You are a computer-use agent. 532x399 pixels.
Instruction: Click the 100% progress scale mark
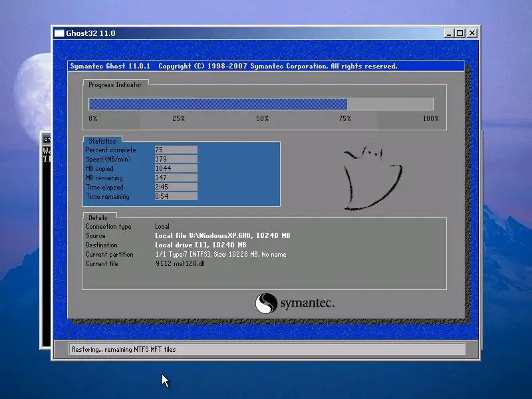[430, 118]
